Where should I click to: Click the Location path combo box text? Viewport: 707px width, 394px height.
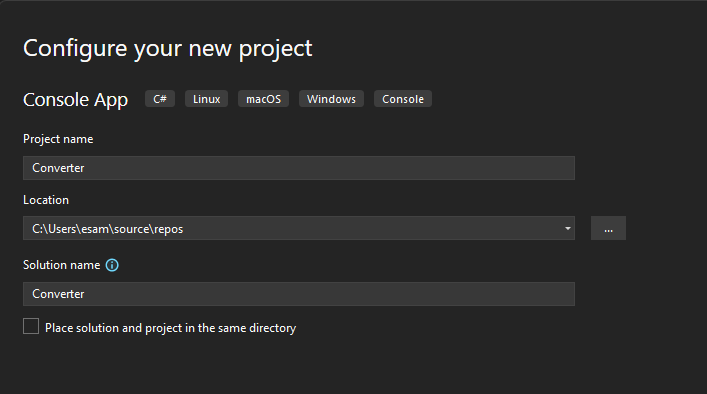pyautogui.click(x=107, y=229)
